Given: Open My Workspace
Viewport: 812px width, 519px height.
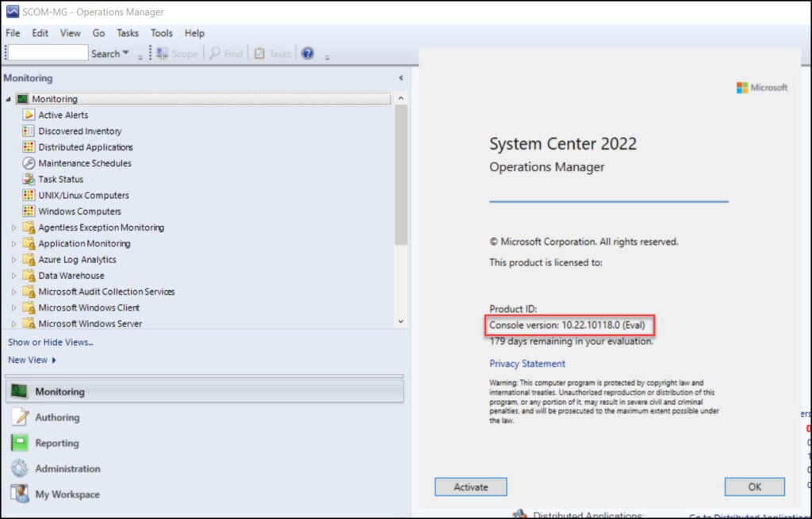Looking at the screenshot, I should tap(205, 494).
